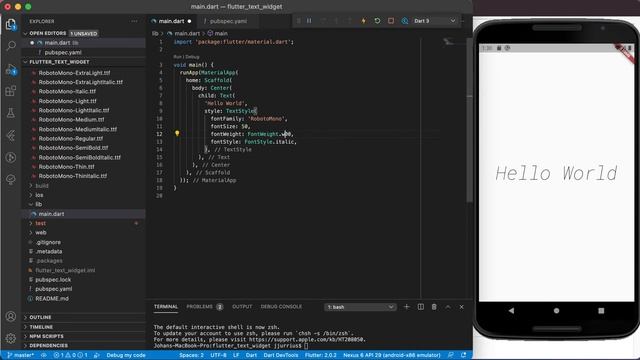Image resolution: width=640 pixels, height=360 pixels.
Task: Open the Manage gear menu
Action: (x=11, y=338)
